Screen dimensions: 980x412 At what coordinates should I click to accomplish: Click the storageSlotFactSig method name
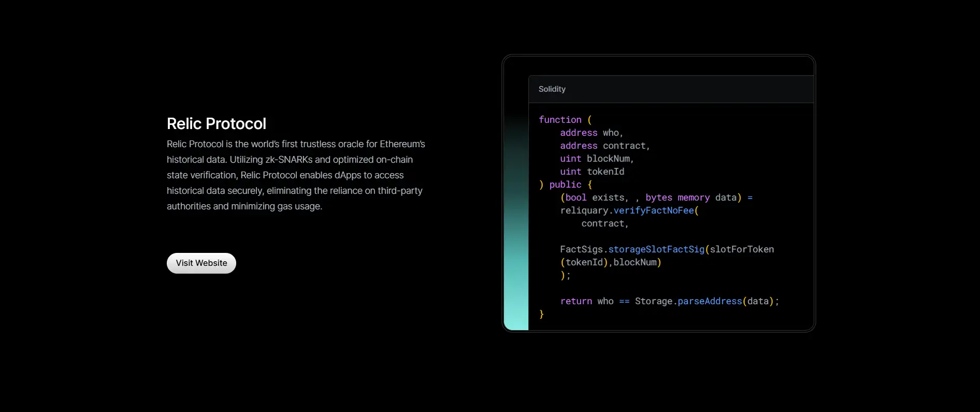pos(656,249)
